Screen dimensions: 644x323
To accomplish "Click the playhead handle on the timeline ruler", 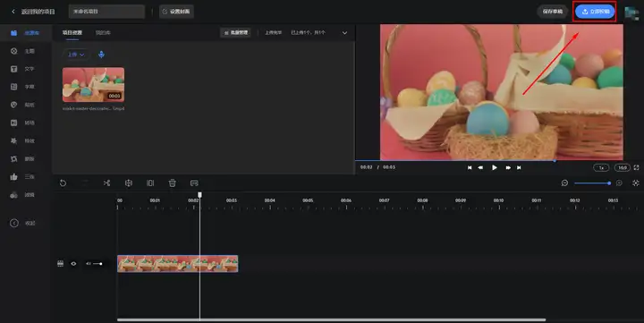I will [199, 195].
